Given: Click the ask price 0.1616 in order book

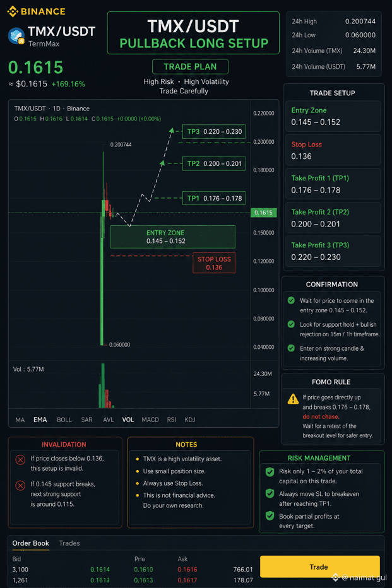Looking at the screenshot, I should point(187,569).
